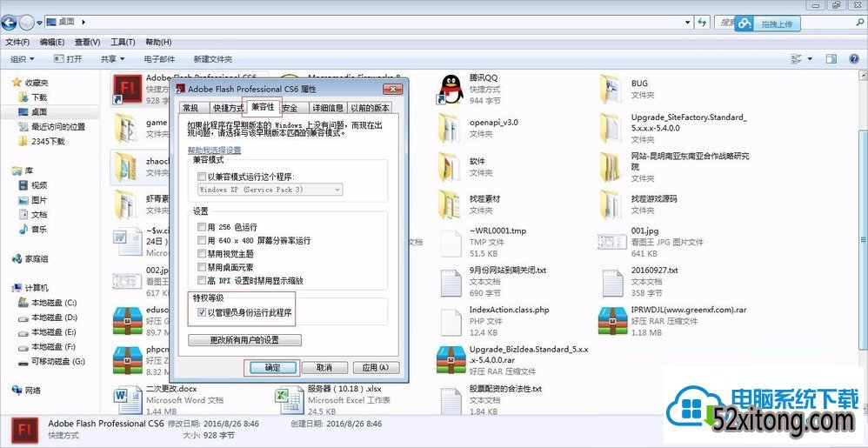Switch to the 详细信息 tab
This screenshot has width=868, height=448.
328,109
